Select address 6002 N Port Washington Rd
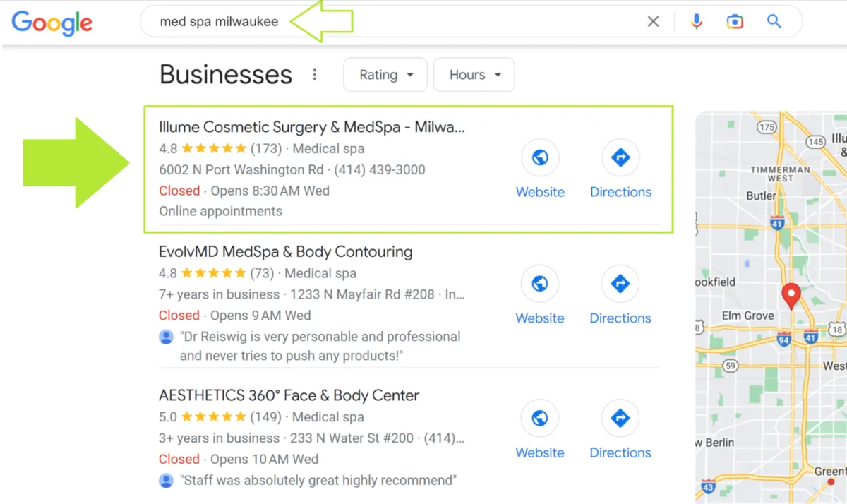Viewport: 847px width, 504px height. pos(241,170)
